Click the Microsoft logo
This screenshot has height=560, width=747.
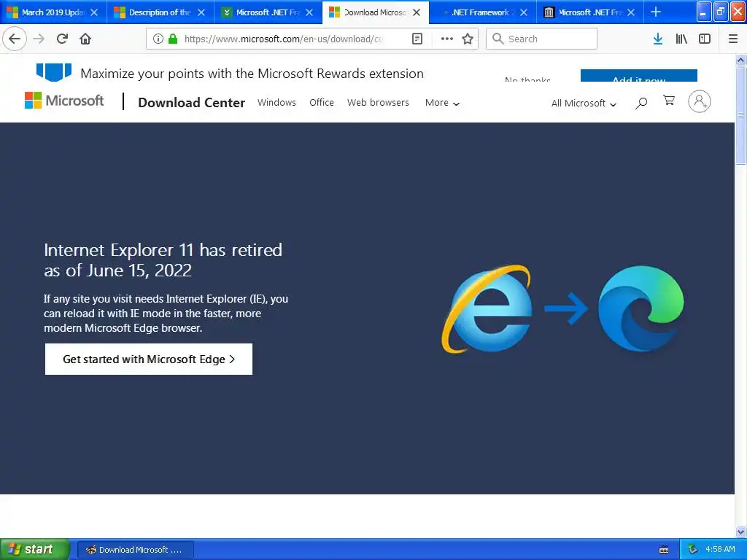tap(64, 101)
